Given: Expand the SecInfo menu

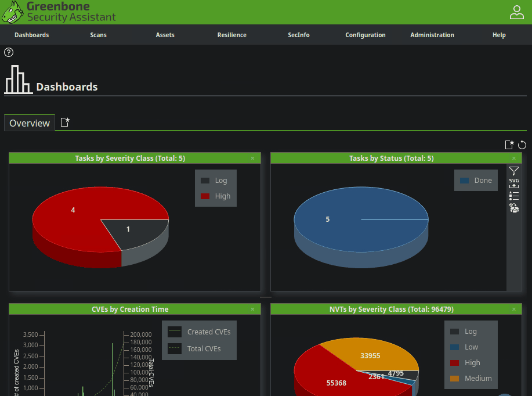Looking at the screenshot, I should [x=299, y=35].
